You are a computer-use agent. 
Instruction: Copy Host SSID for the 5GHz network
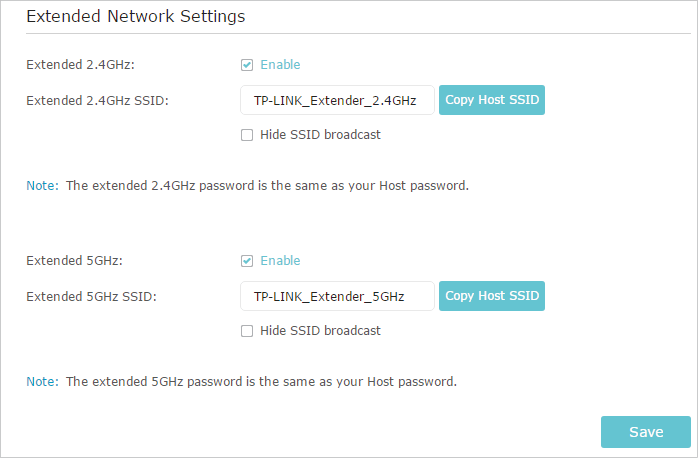pos(492,296)
